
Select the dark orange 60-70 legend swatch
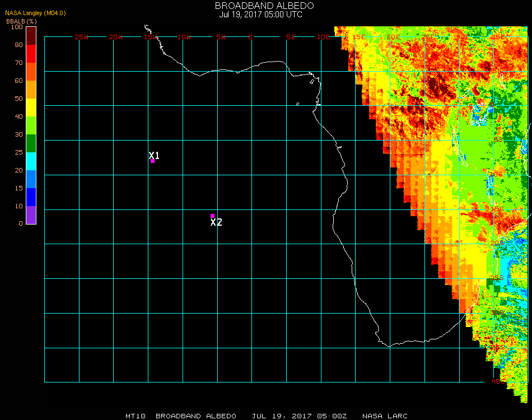point(31,72)
